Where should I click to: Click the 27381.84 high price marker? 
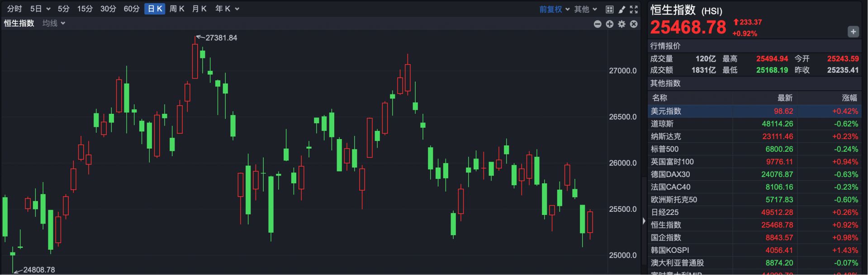click(221, 38)
